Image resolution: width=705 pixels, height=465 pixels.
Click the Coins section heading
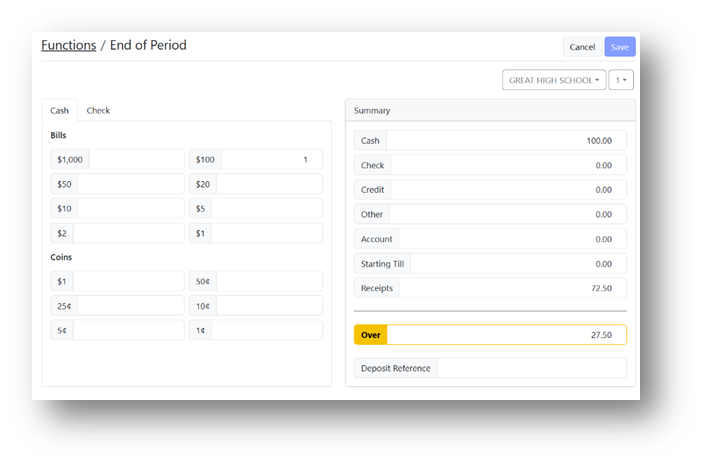click(x=61, y=257)
